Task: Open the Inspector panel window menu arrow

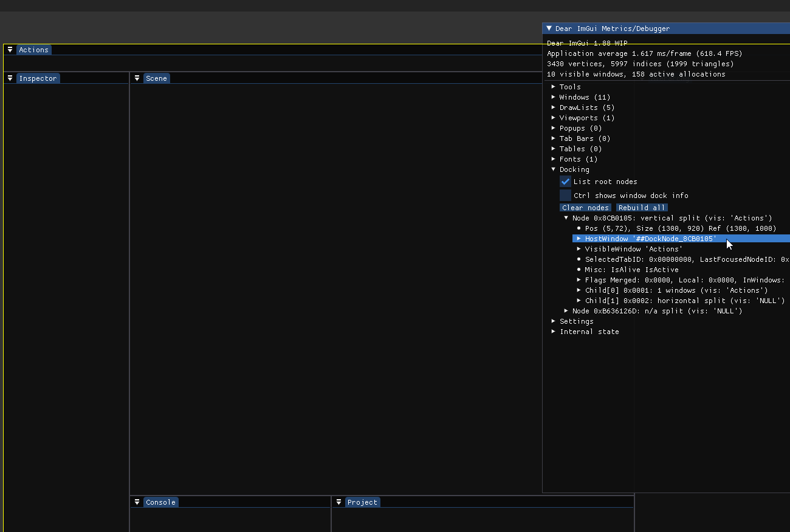Action: point(10,78)
